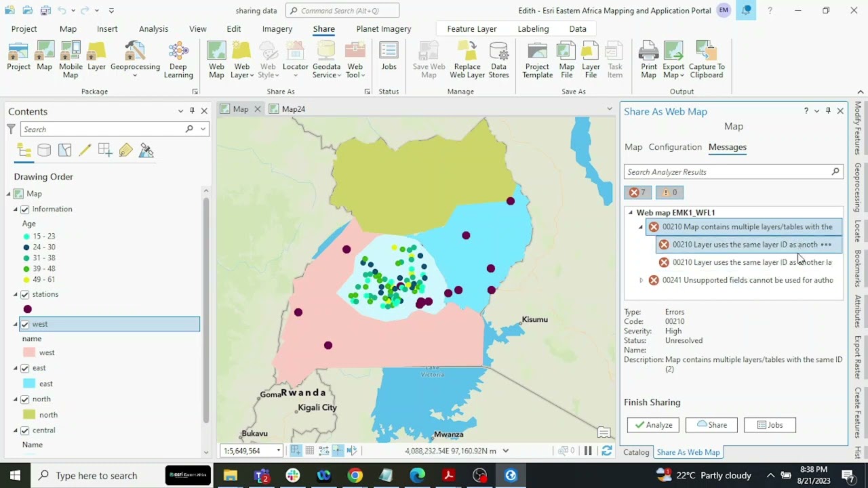Toggle the stations layer visibility

[x=25, y=295]
